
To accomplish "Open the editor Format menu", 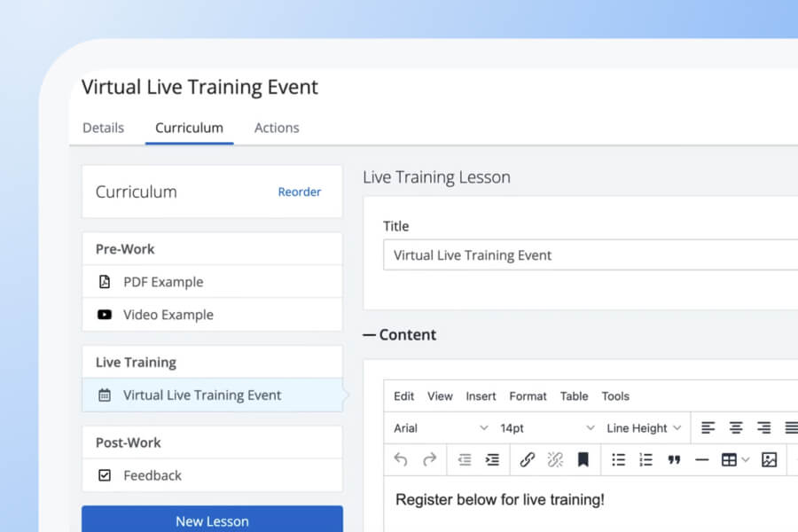I will [x=528, y=396].
